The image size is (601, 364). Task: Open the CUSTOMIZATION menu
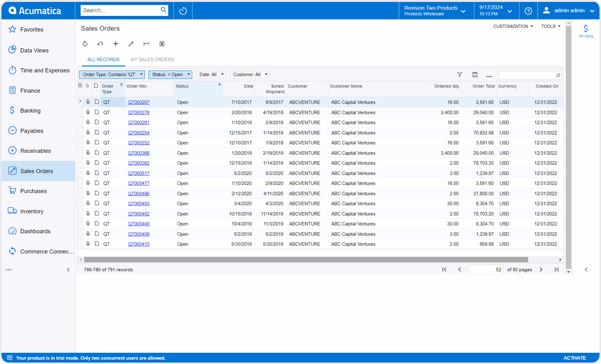click(513, 26)
